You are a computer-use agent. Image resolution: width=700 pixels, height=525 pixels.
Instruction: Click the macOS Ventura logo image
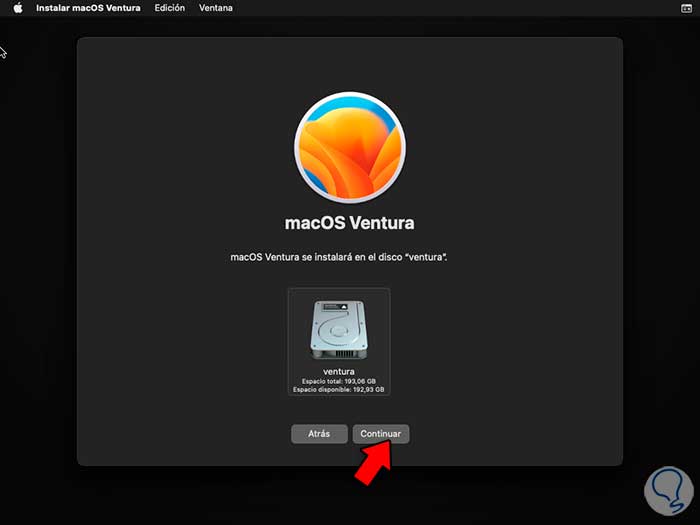(350, 147)
